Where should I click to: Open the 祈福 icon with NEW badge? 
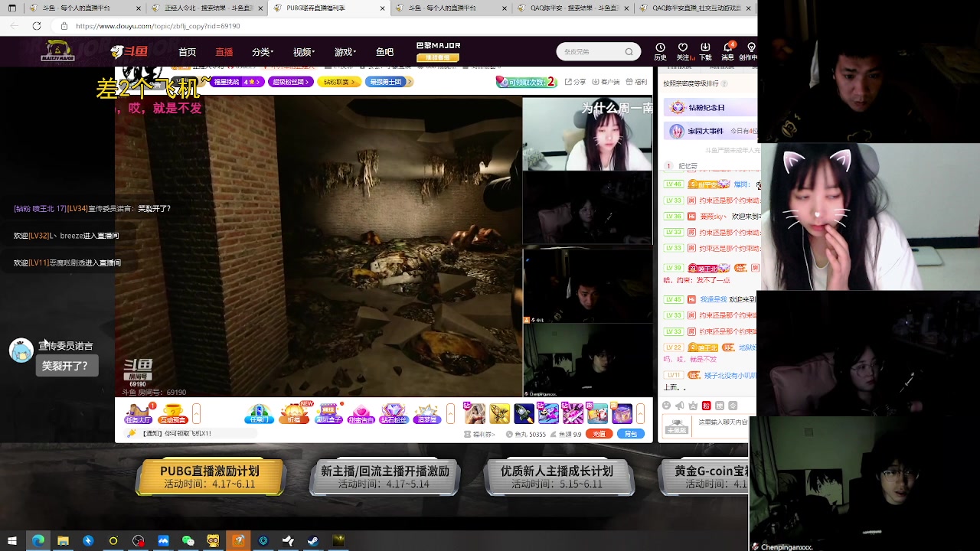click(294, 414)
